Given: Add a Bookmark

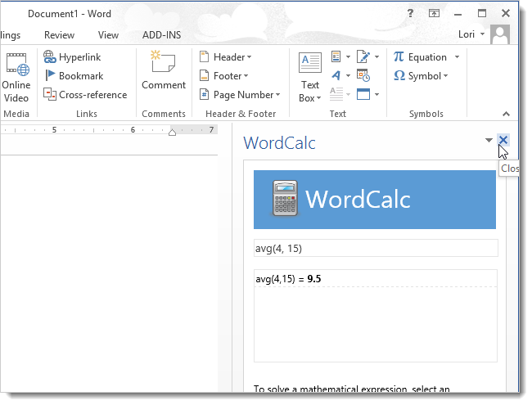Looking at the screenshot, I should tap(74, 75).
